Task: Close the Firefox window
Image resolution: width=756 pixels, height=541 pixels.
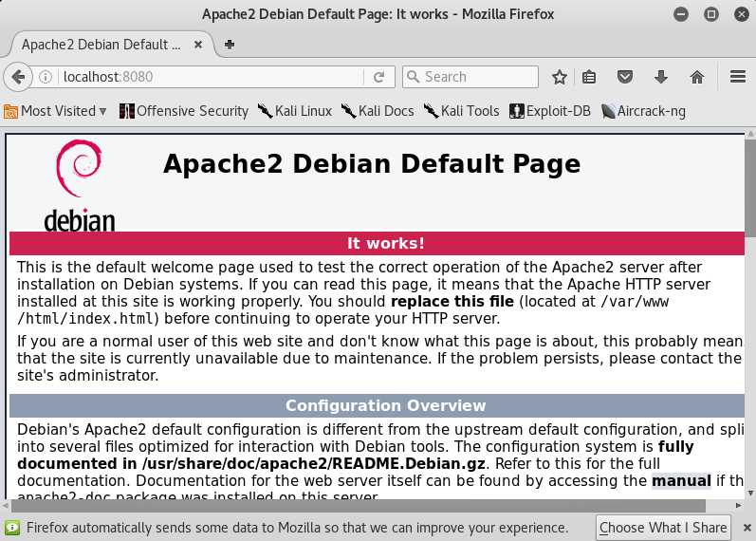Action: click(742, 14)
